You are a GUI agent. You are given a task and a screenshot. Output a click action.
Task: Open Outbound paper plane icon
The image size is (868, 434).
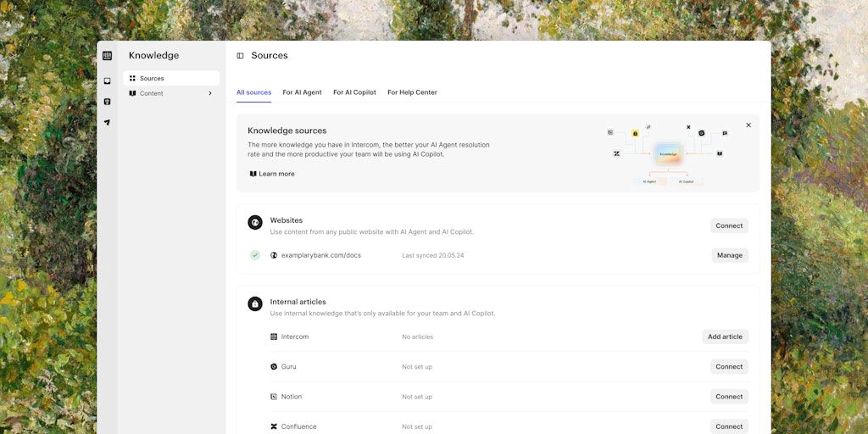click(x=107, y=122)
